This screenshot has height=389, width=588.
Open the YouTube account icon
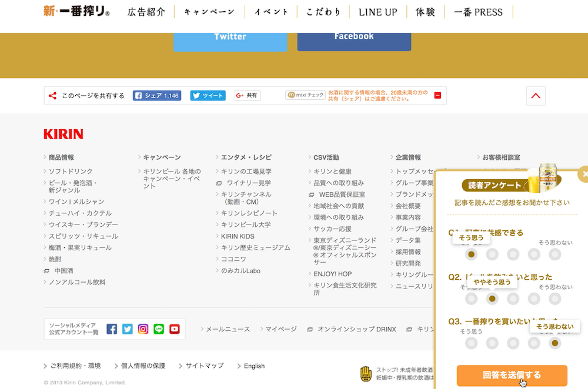coord(175,329)
